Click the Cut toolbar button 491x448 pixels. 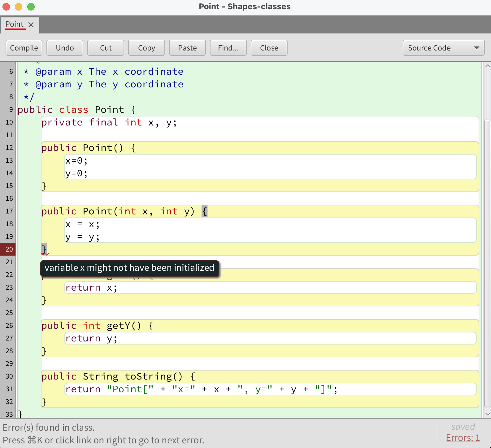[x=106, y=48]
